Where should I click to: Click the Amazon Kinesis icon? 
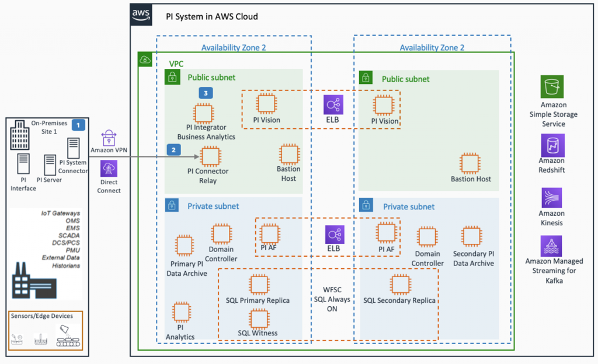551,197
